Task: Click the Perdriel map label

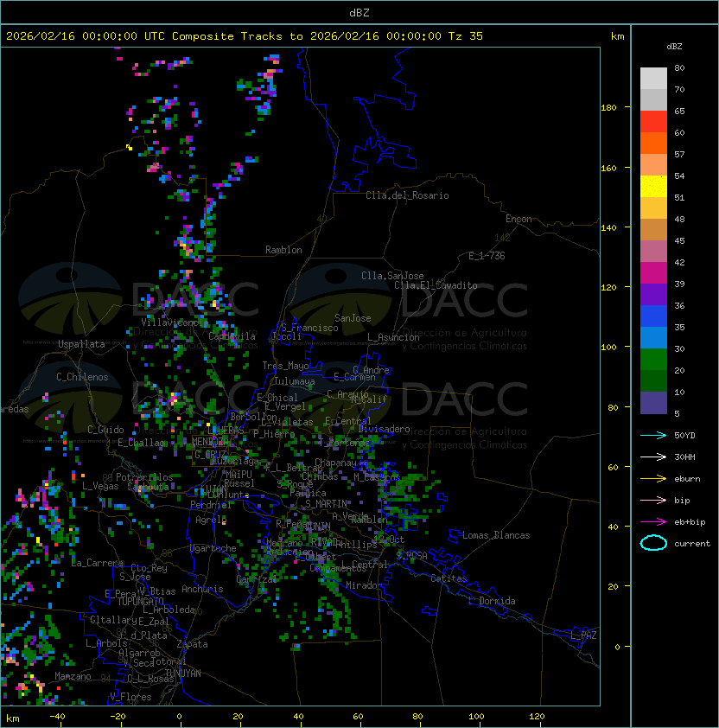Action: click(211, 505)
